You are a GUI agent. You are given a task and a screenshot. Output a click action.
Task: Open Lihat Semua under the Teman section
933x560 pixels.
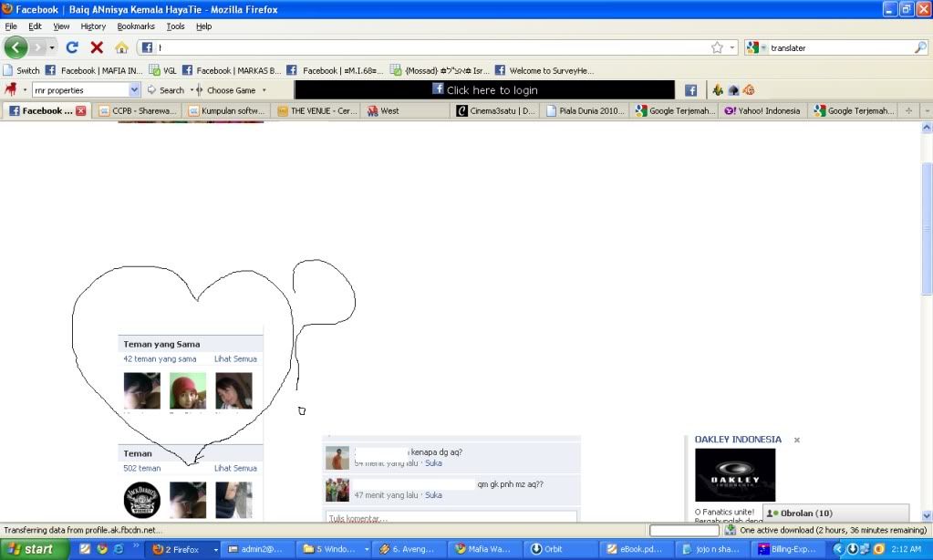(235, 469)
